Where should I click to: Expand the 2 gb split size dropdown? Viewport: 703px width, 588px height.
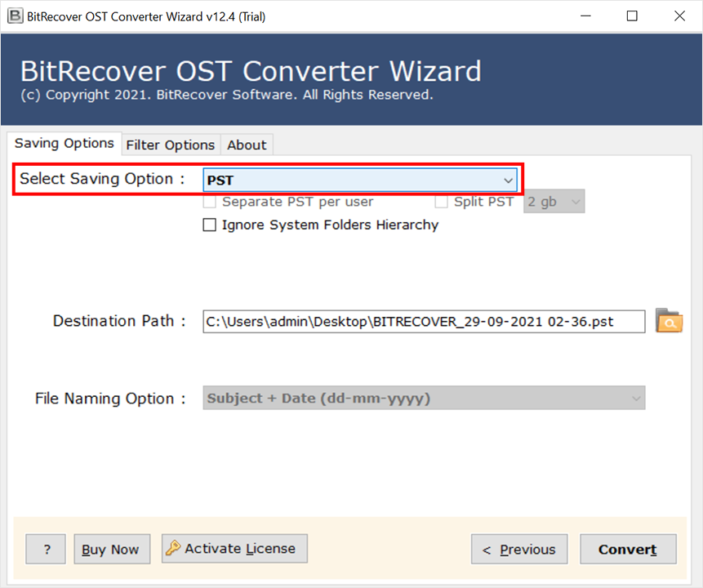554,202
